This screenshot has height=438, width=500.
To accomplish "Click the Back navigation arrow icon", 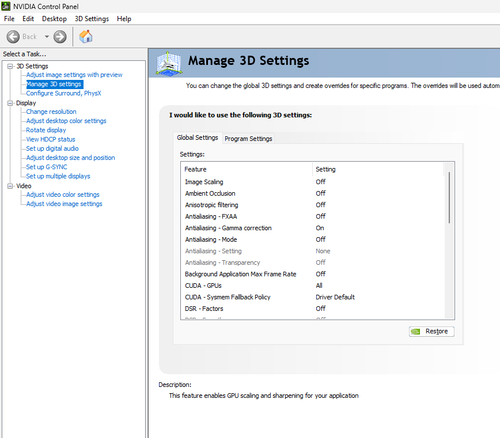I will click(13, 37).
